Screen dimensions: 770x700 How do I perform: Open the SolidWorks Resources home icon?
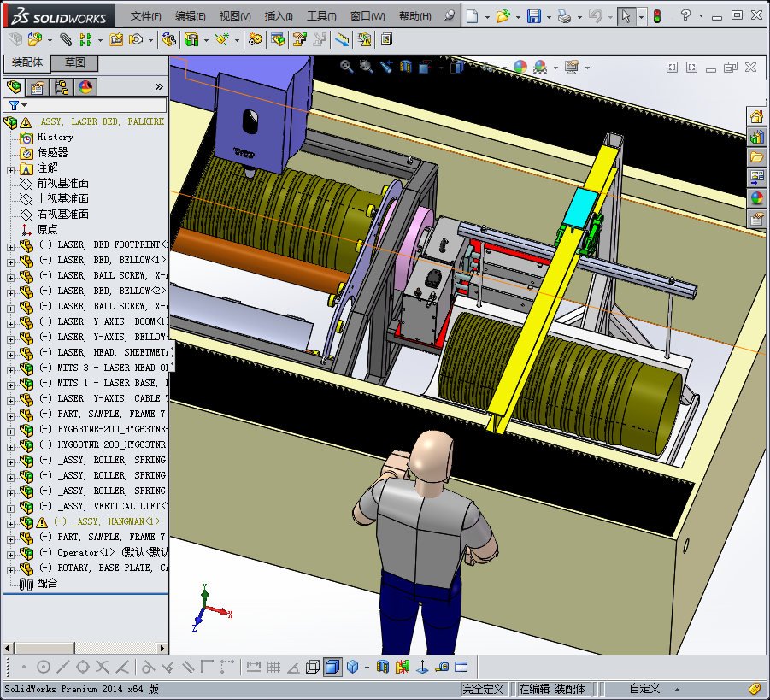click(756, 117)
